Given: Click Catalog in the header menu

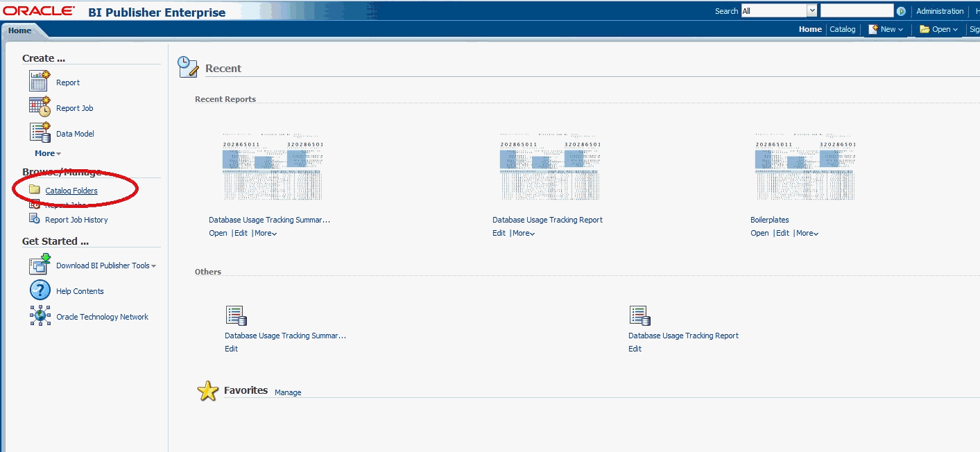Looking at the screenshot, I should point(843,29).
